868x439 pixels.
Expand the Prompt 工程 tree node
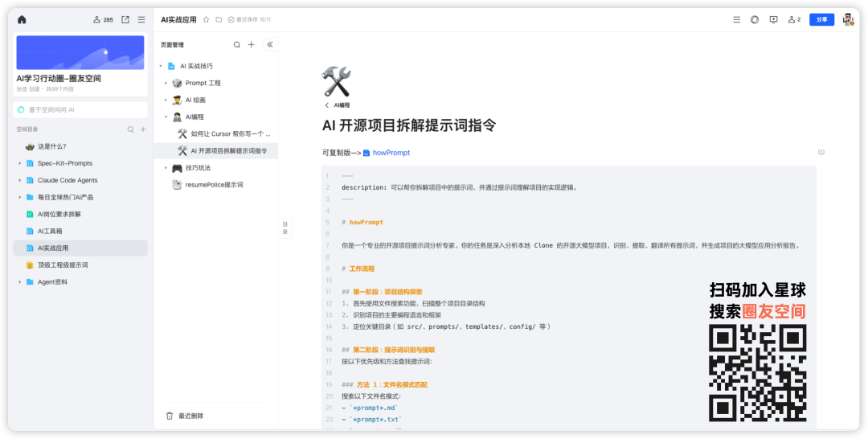coord(166,83)
